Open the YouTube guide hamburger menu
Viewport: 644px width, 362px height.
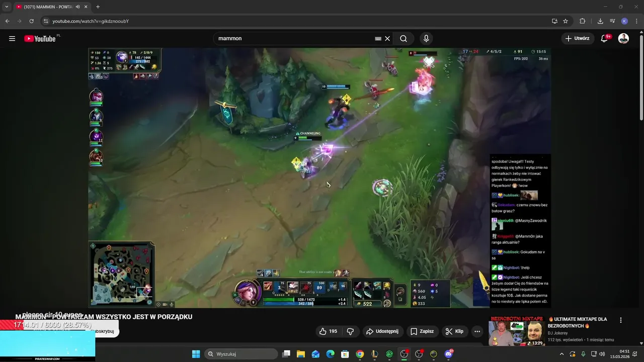(x=12, y=39)
